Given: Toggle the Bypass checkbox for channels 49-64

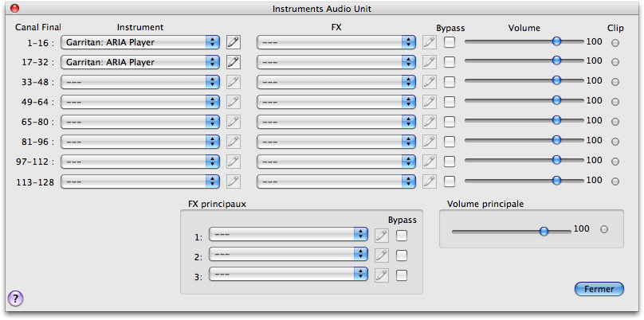Looking at the screenshot, I should tap(450, 101).
